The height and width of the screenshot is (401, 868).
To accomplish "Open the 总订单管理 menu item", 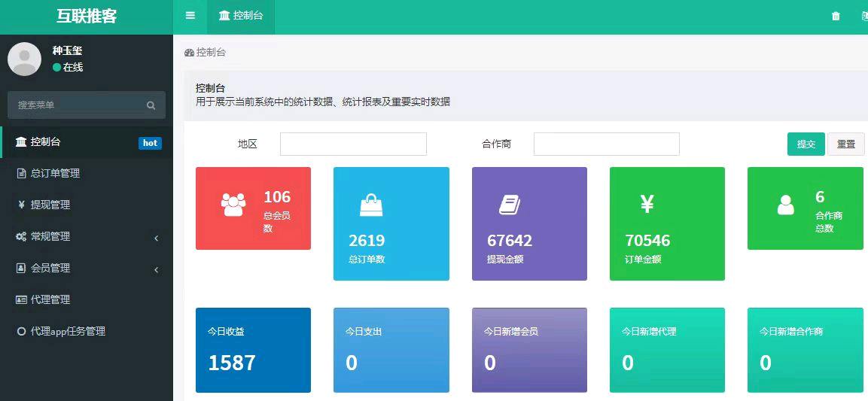I will coord(55,173).
